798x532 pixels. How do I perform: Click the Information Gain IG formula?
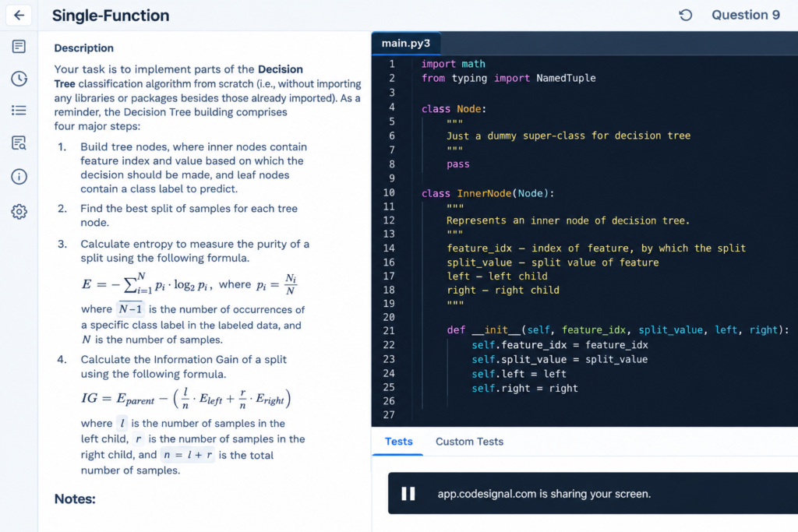tap(186, 399)
